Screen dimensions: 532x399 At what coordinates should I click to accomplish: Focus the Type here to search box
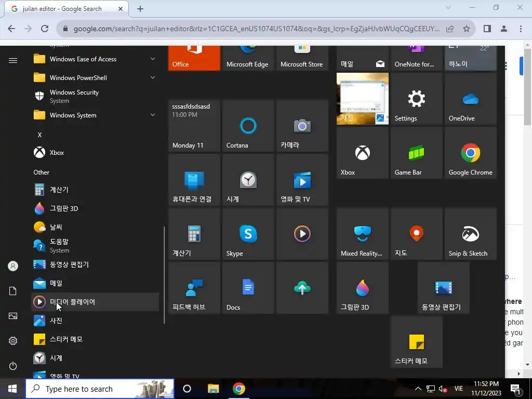tap(100, 389)
